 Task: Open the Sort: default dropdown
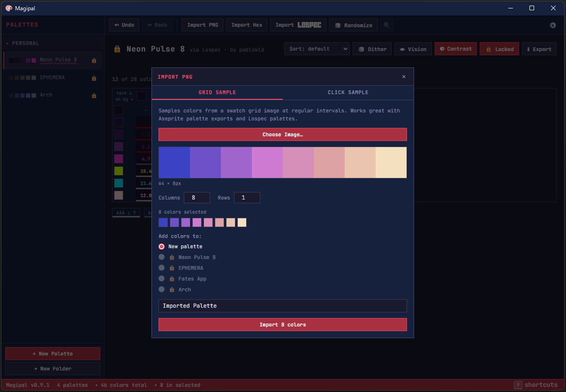click(x=317, y=49)
